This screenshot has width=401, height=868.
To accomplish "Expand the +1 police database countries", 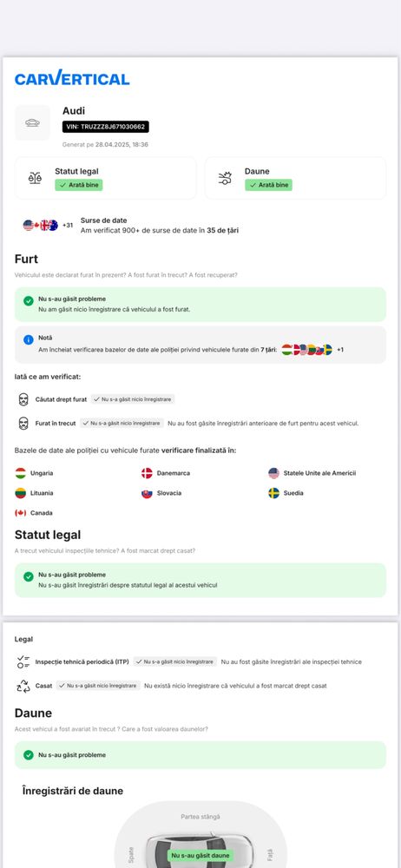I will [340, 350].
